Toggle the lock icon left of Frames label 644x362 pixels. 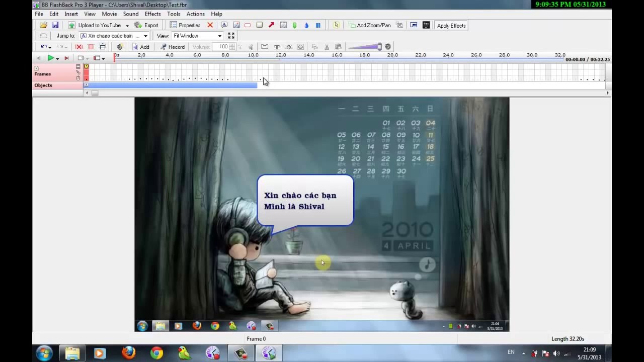pyautogui.click(x=36, y=68)
